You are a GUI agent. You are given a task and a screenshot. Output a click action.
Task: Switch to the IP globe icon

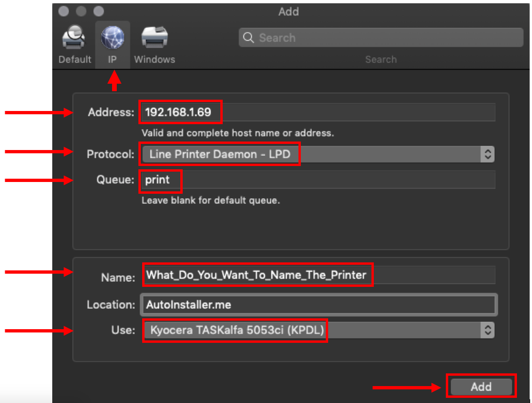pos(112,38)
